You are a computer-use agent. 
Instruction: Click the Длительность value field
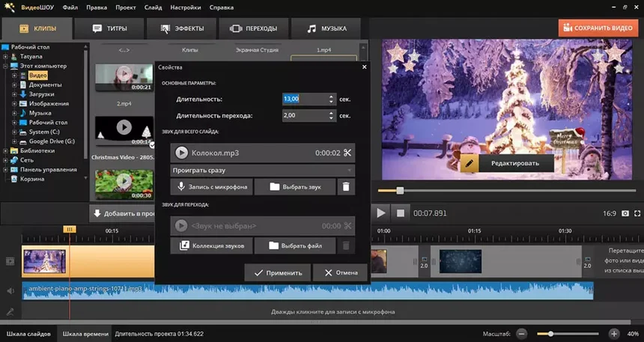(x=306, y=99)
